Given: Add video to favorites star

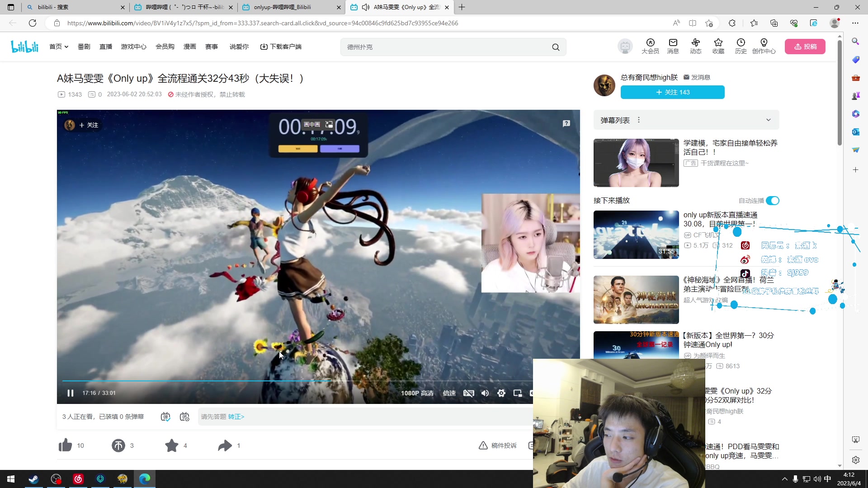Looking at the screenshot, I should coord(172,446).
